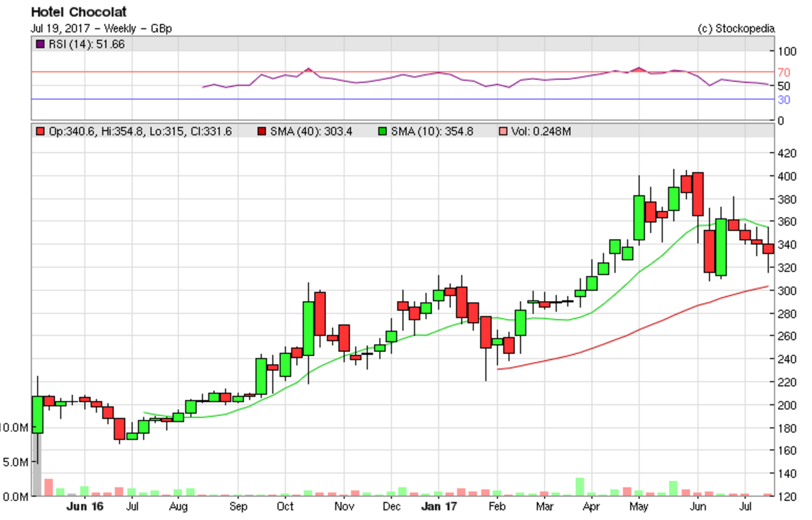Click the tall green volume bar in late March

point(579,487)
